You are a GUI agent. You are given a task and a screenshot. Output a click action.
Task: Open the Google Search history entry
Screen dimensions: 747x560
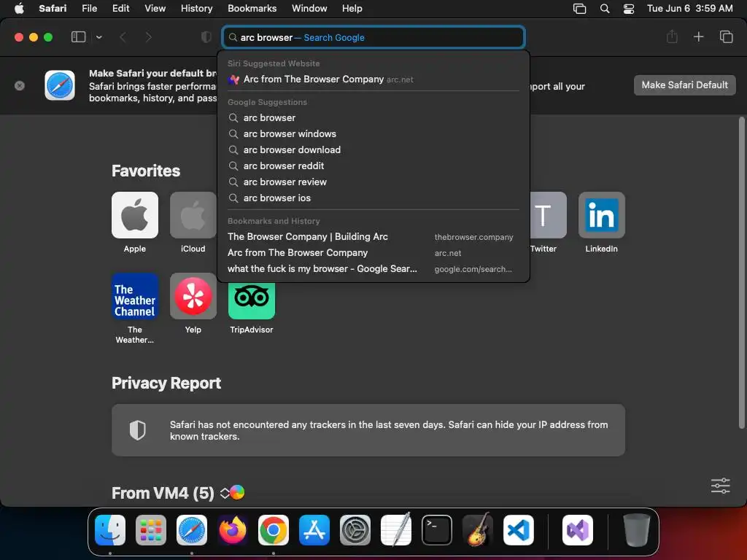coord(373,269)
